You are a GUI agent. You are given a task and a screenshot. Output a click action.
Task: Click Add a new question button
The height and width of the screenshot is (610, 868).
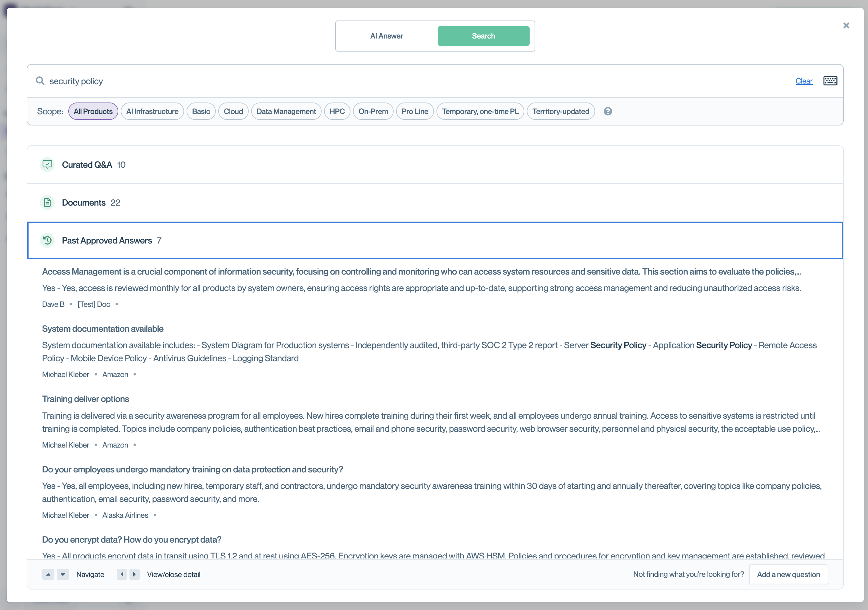[788, 574]
